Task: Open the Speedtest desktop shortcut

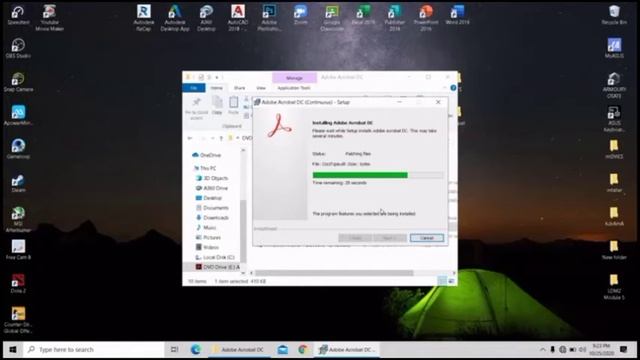Action: (x=18, y=15)
